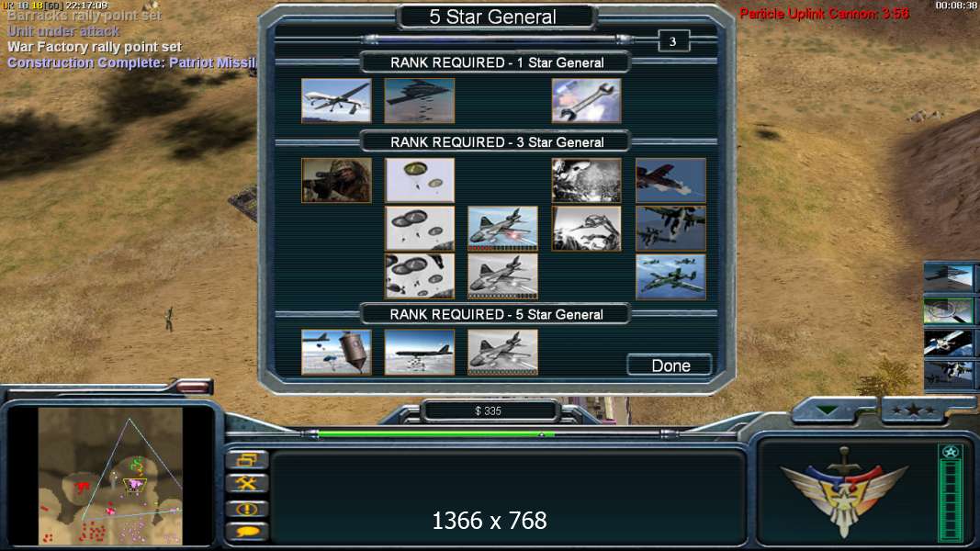980x551 pixels.
Task: Activate the satellite shortcut on right sidebar
Action: click(949, 343)
